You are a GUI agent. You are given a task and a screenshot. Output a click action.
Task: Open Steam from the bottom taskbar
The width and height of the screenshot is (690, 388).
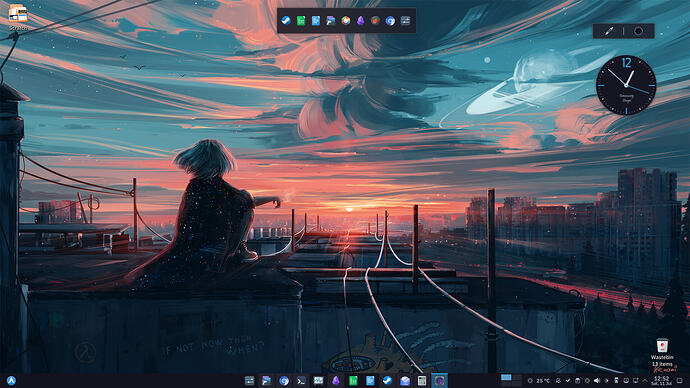click(x=387, y=381)
